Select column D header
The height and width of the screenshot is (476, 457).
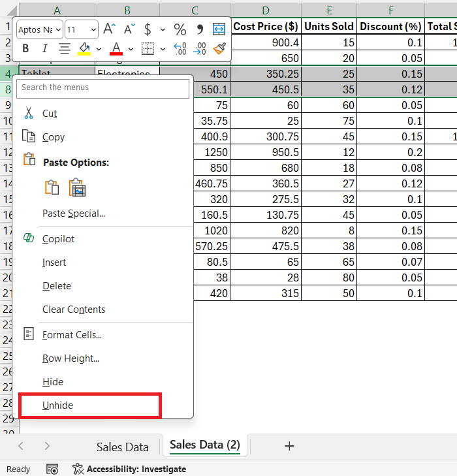pos(266,10)
